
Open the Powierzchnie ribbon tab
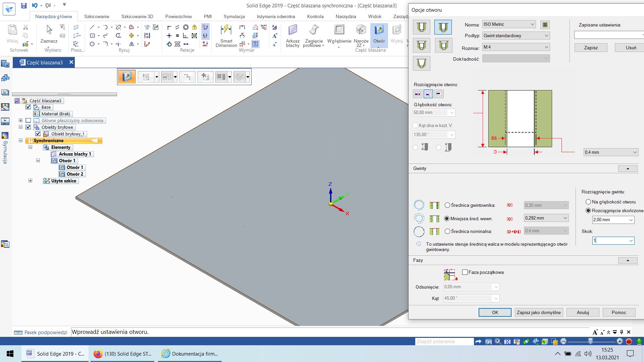point(178,16)
